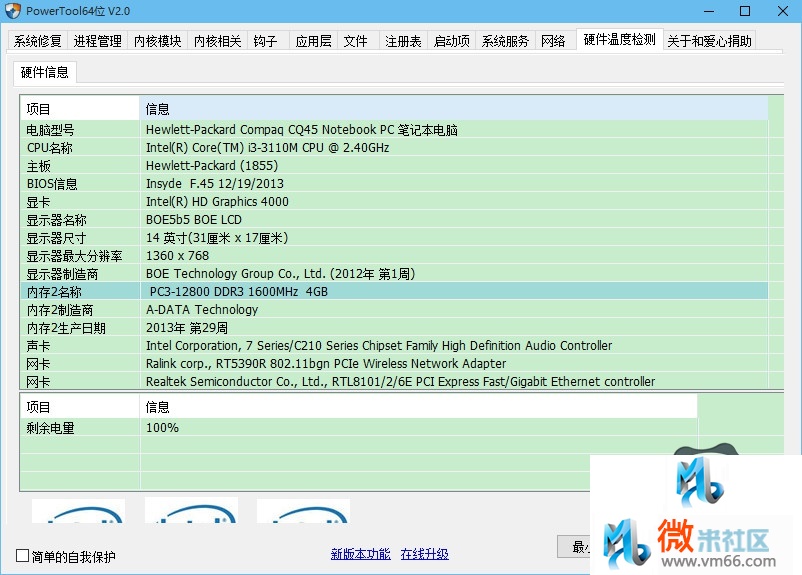
Task: Select the CPU名称 row
Action: point(394,147)
